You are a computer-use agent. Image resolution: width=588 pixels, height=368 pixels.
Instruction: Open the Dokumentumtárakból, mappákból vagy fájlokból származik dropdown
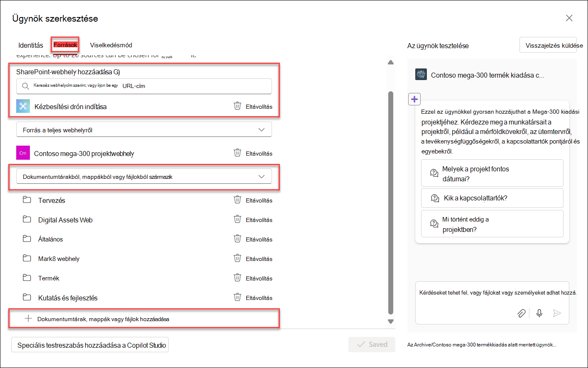[144, 176]
